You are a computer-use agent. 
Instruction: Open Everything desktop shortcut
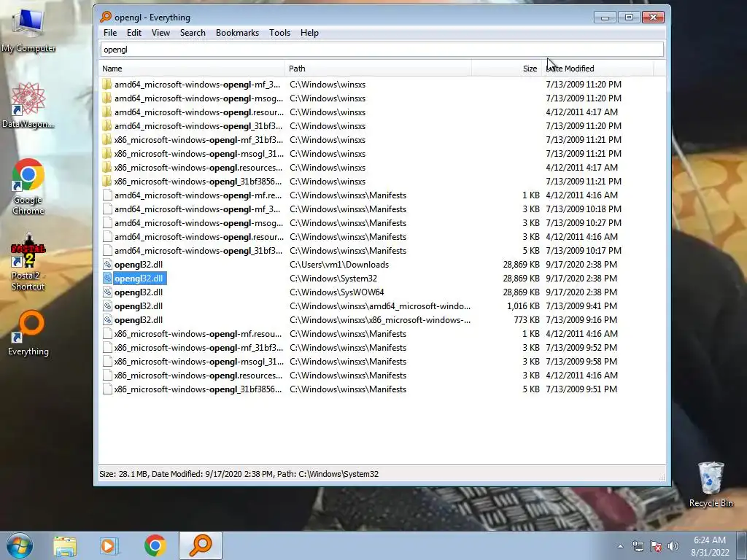tap(28, 333)
